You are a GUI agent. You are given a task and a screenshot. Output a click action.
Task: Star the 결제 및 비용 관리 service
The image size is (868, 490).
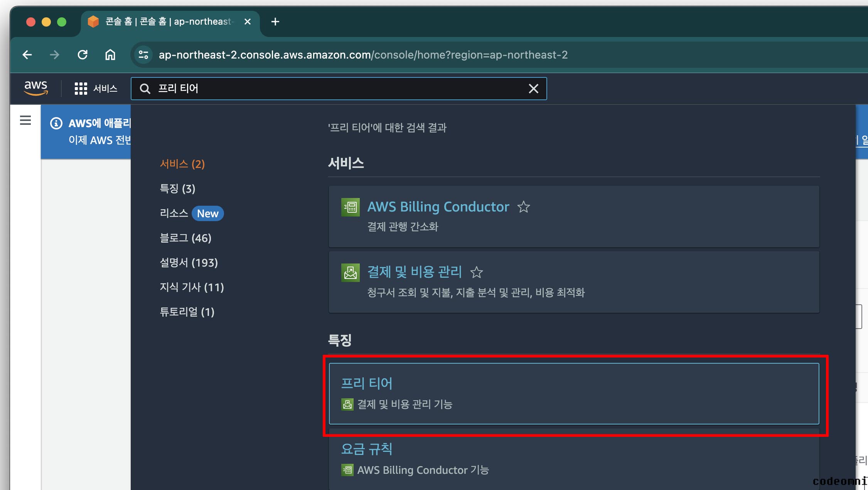click(x=476, y=272)
